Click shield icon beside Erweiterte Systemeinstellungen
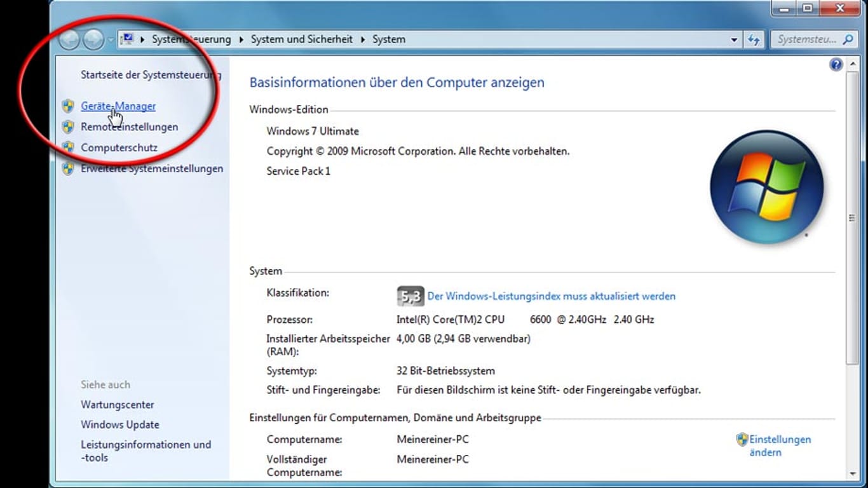Screen dimensions: 868x488 click(x=68, y=168)
